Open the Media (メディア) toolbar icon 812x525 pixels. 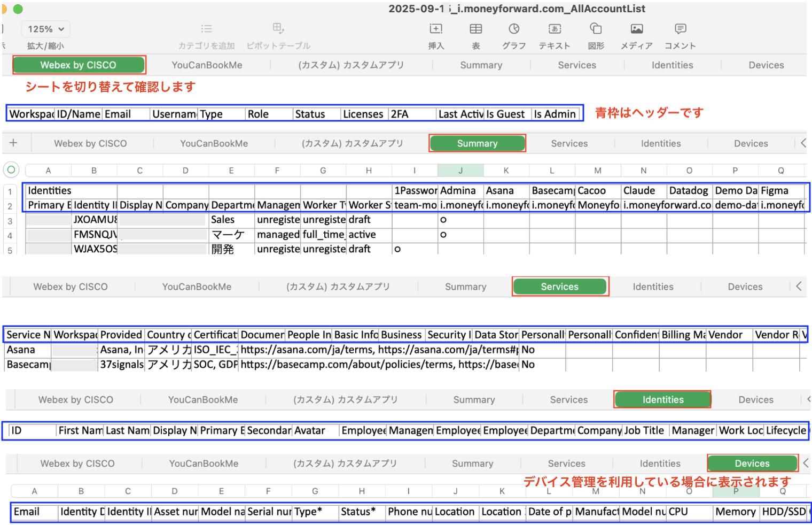click(x=636, y=29)
